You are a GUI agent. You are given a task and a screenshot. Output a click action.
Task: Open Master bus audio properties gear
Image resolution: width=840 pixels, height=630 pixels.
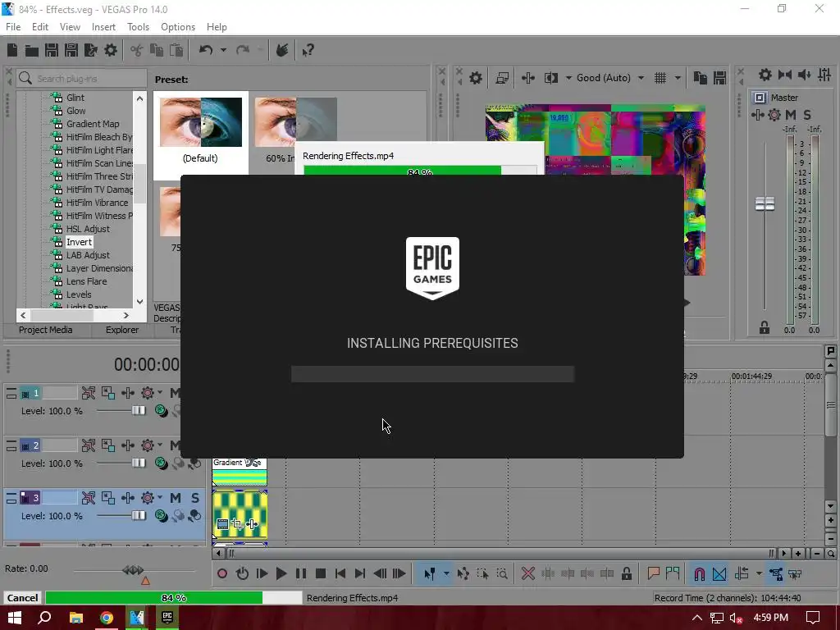765,75
